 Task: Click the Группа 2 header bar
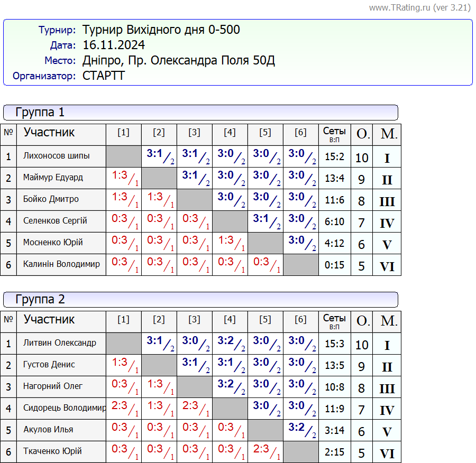click(200, 300)
